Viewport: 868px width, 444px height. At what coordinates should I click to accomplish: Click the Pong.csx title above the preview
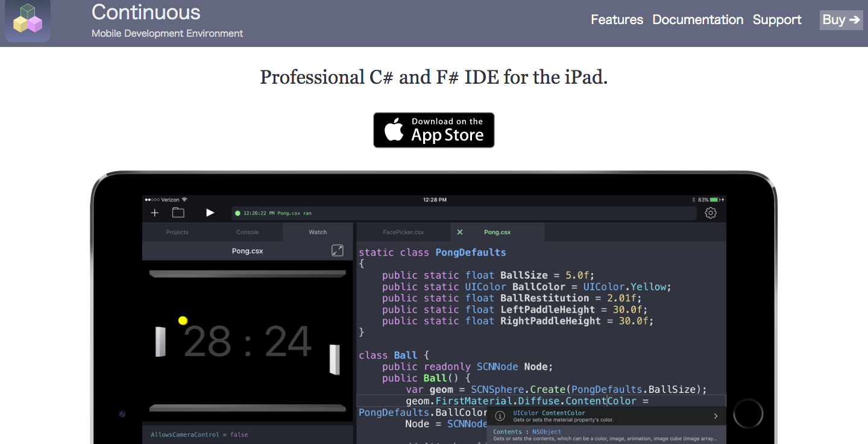pos(247,251)
